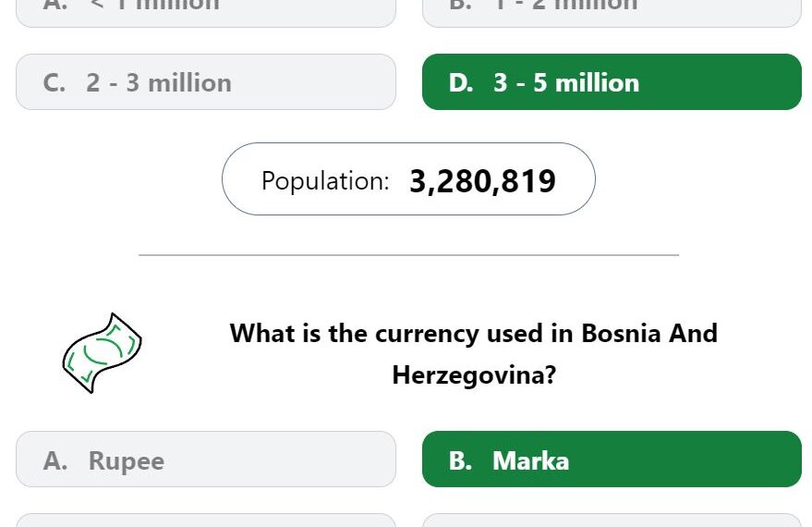The width and height of the screenshot is (812, 527).
Task: Select the 'C. 2 - 3 million' answer
Action: pos(206,82)
